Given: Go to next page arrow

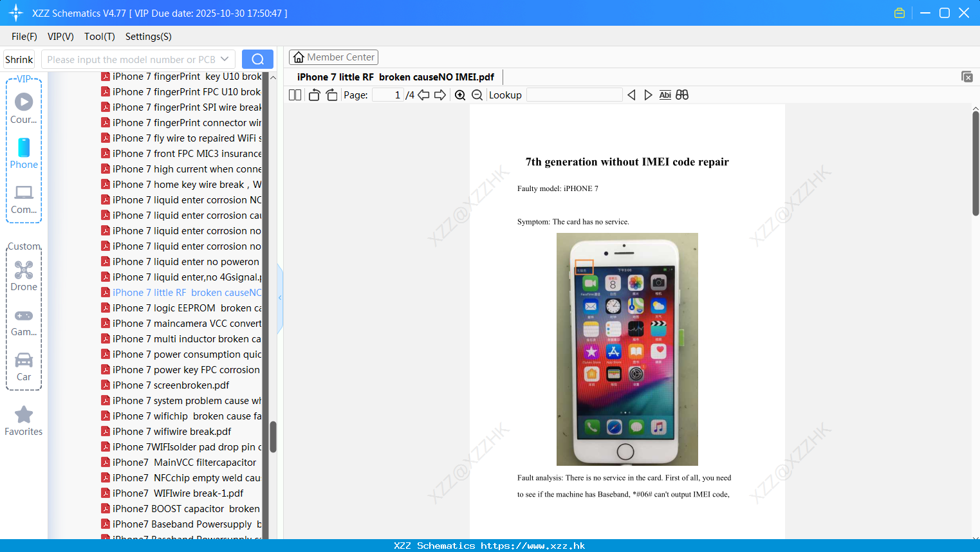Looking at the screenshot, I should pos(440,95).
